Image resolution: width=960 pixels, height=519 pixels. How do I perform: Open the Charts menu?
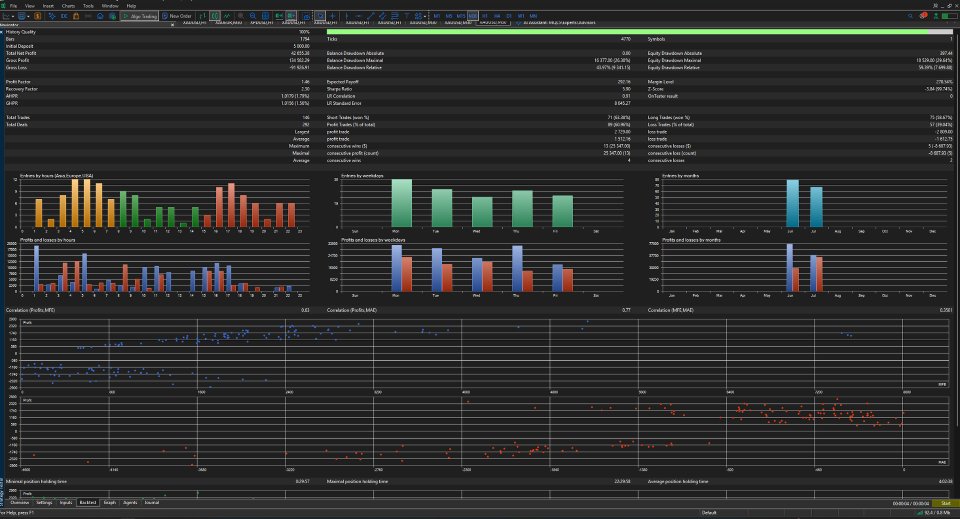(x=68, y=6)
